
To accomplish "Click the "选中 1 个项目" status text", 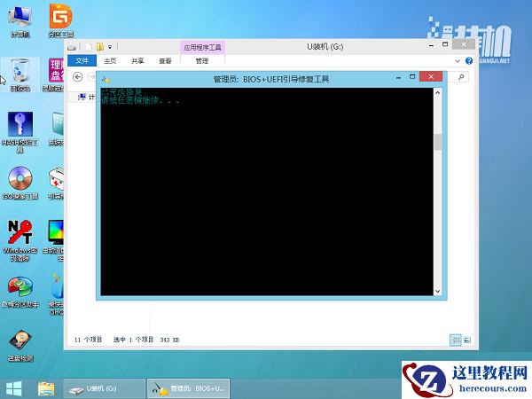I will (133, 340).
